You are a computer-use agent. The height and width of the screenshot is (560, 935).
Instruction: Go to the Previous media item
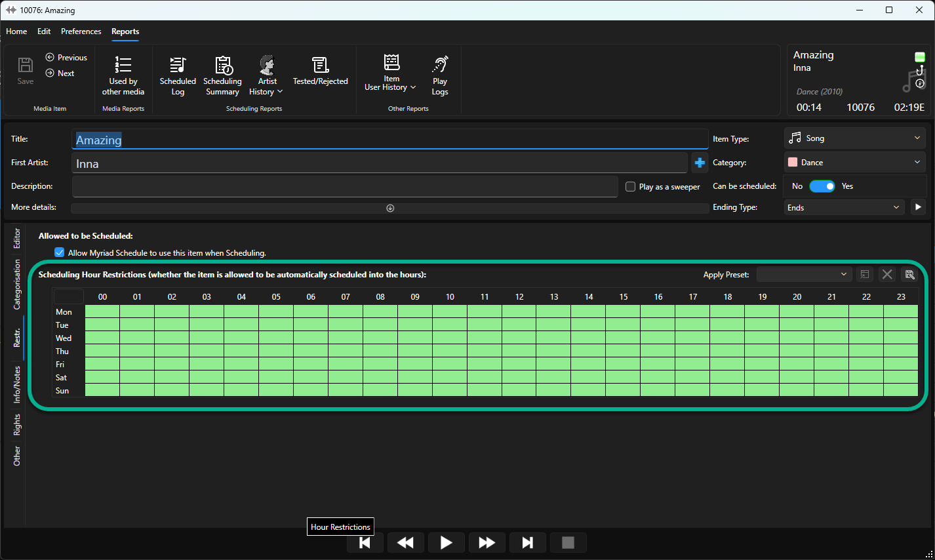pos(66,58)
